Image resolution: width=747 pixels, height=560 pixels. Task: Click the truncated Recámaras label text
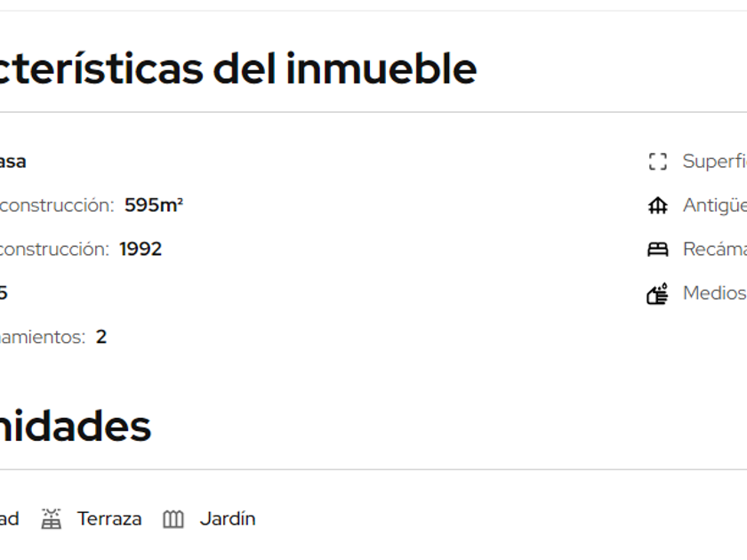pyautogui.click(x=714, y=249)
